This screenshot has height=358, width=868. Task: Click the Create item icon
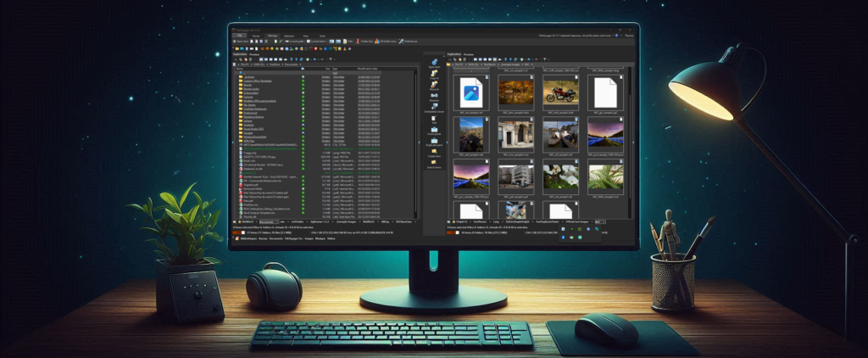pos(434,151)
